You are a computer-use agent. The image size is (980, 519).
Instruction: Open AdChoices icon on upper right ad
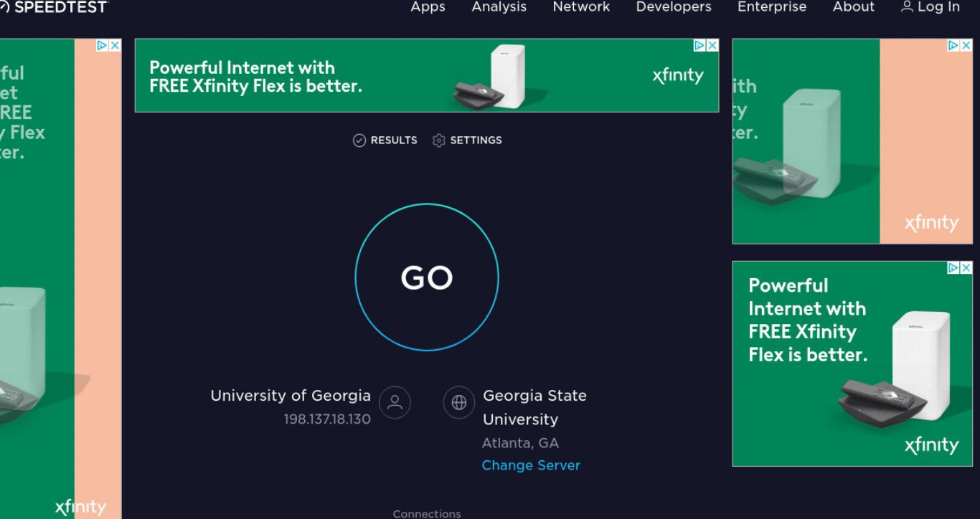[x=954, y=45]
